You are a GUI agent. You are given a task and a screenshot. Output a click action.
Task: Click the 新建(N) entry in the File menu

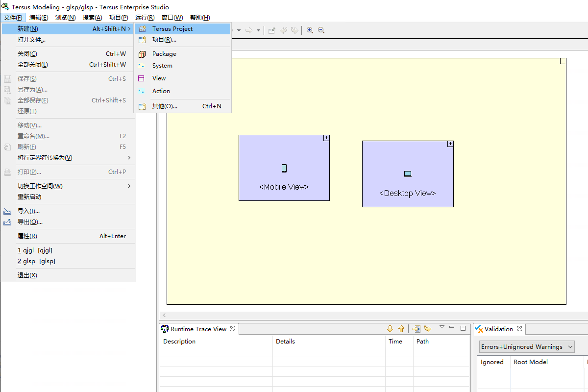click(68, 29)
